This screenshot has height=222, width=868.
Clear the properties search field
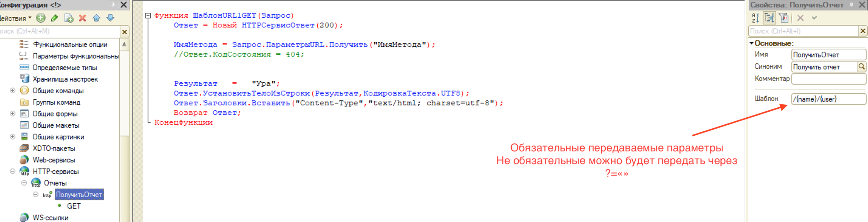(x=863, y=31)
